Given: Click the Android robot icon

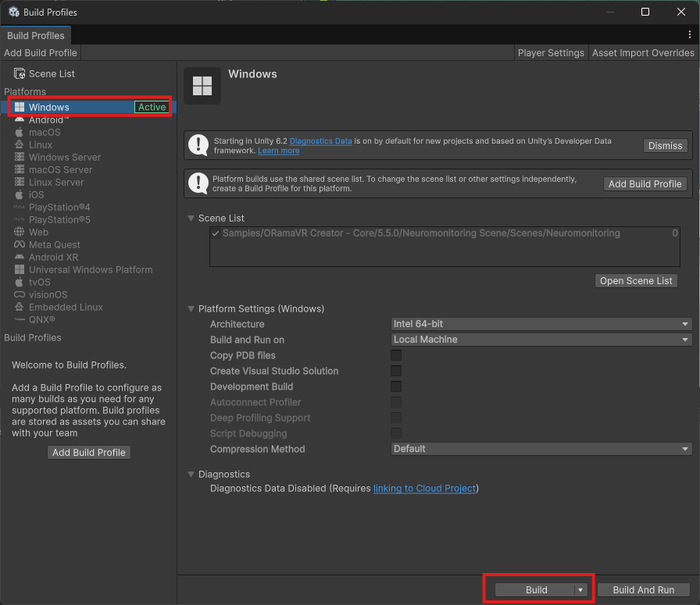Looking at the screenshot, I should 20,119.
